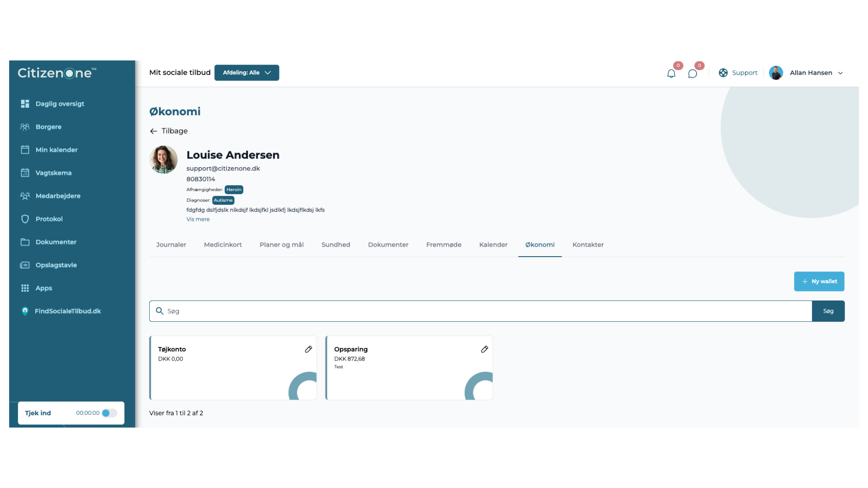Screen dimensions: 868x488
Task: Edit the Tøjkonto wallet with pencil icon
Action: (x=308, y=349)
